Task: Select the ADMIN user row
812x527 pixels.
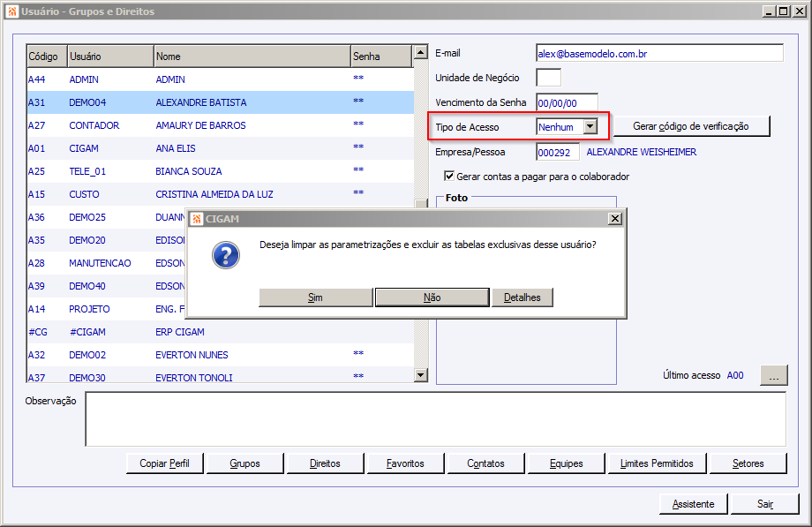Action: tap(221, 79)
